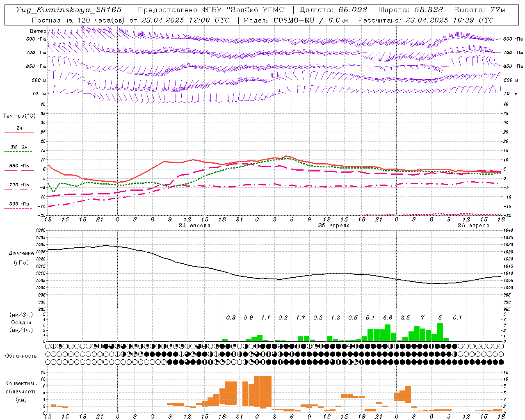This screenshot has height=420, width=525.
Task: Select Рассчитано: 23.04.2025 16:39 UTC timestamp
Action: [426, 20]
